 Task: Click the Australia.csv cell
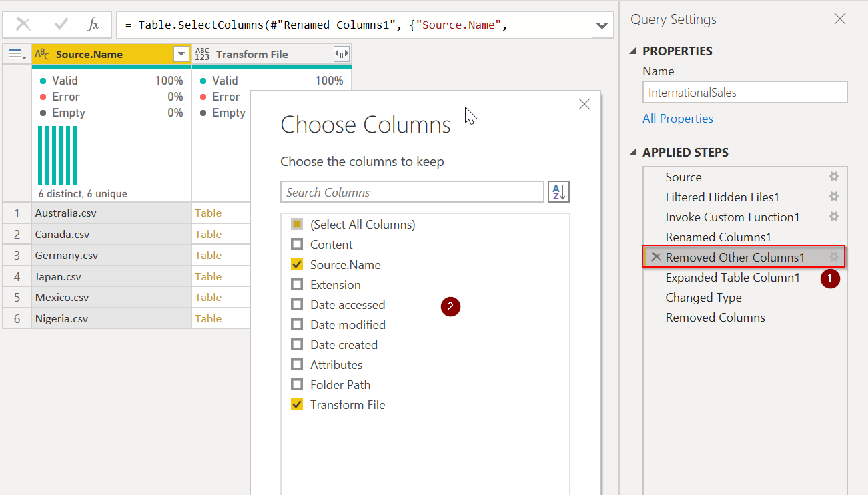[x=111, y=213]
